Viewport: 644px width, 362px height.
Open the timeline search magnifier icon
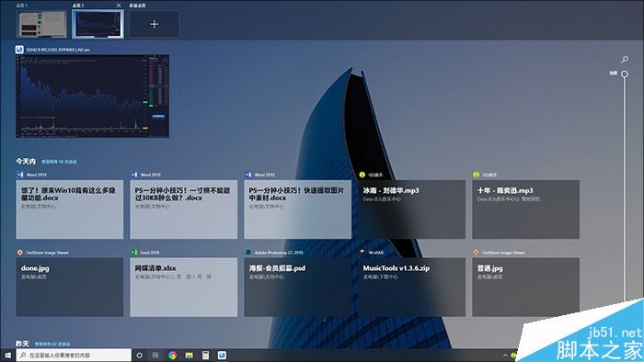pos(625,60)
